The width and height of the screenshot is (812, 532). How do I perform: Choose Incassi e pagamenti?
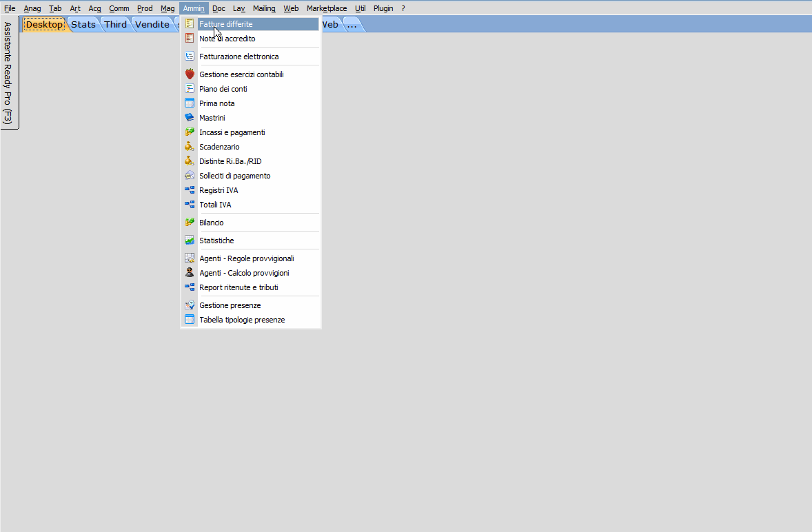(251, 132)
